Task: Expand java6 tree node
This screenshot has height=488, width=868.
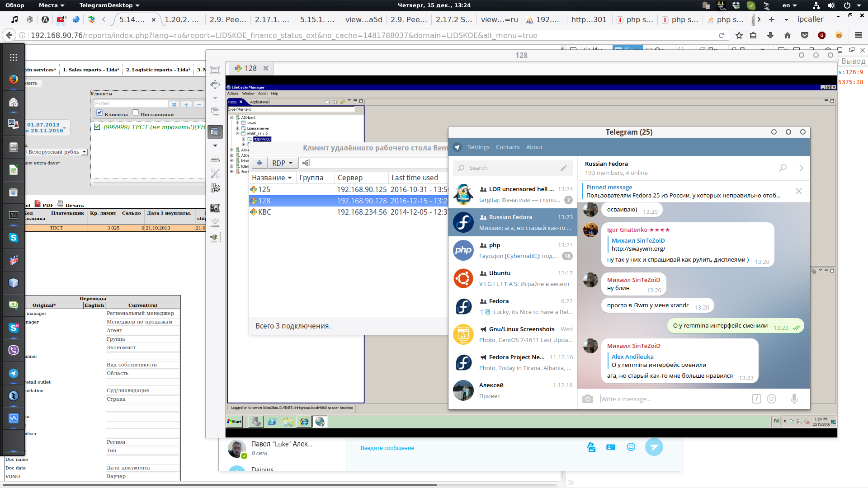Action: [237, 123]
